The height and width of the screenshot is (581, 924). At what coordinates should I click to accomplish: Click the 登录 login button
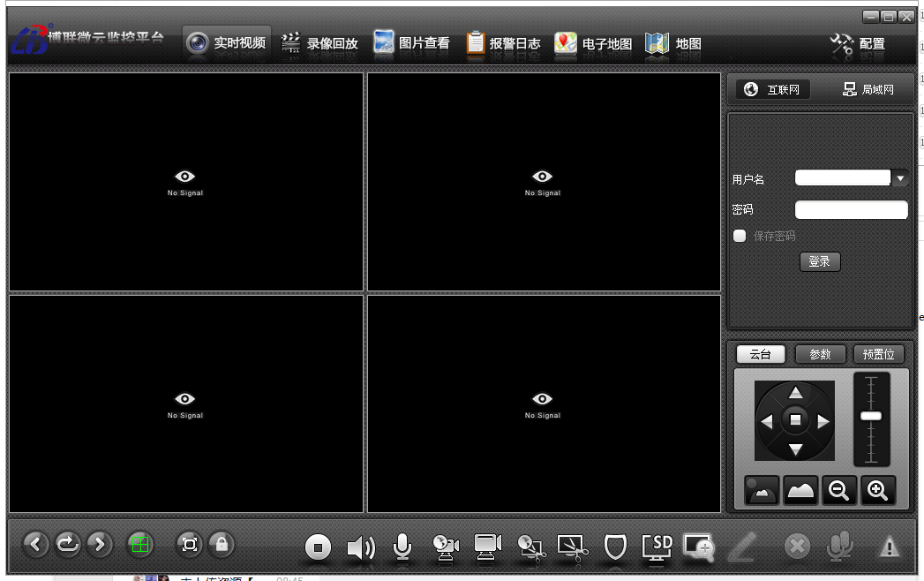pos(820,261)
